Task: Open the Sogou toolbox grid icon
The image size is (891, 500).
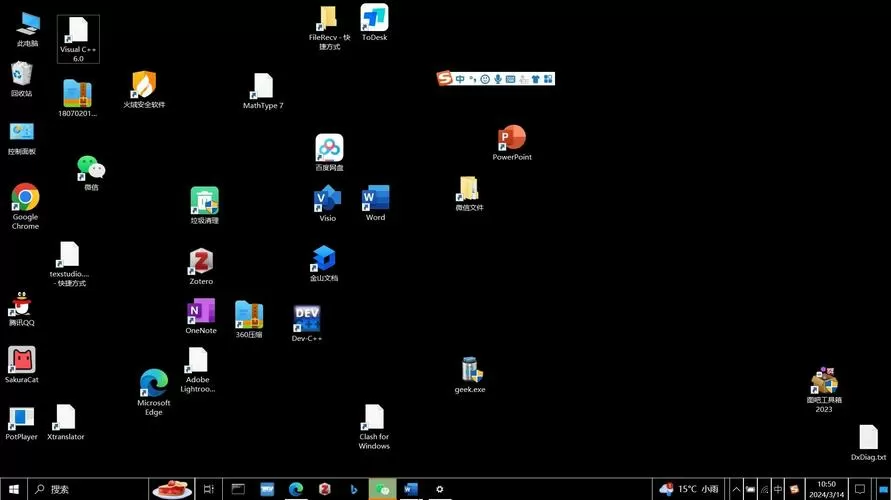Action: click(x=548, y=79)
